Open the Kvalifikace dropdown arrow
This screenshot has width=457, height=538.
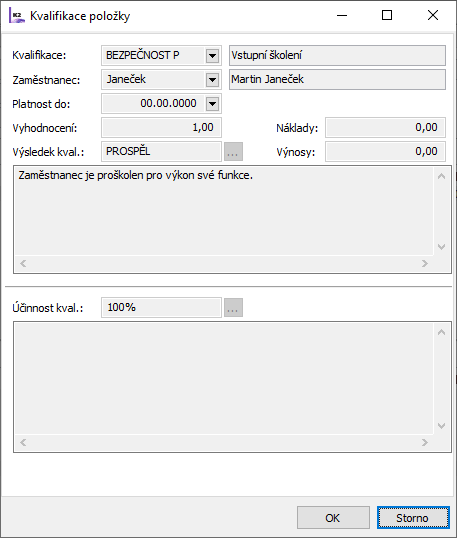tap(212, 56)
